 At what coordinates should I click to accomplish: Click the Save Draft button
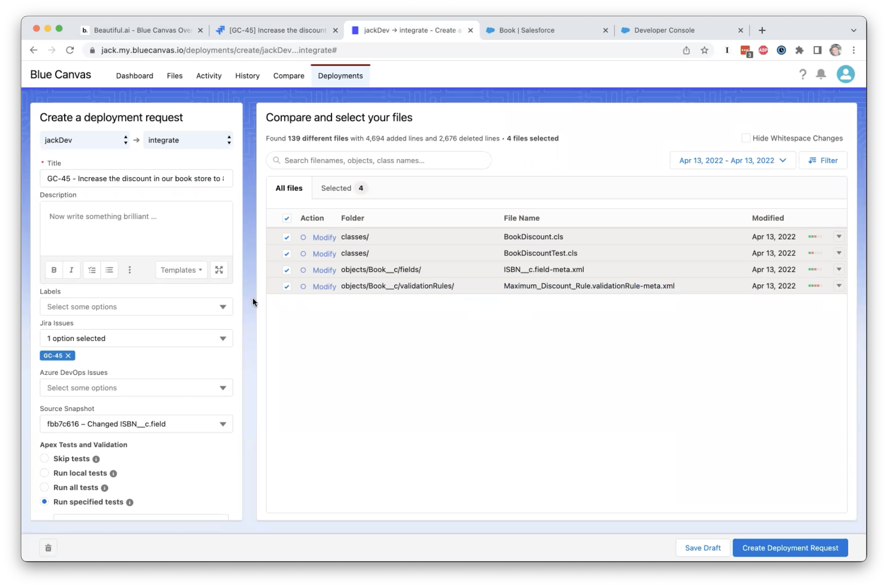pos(702,548)
